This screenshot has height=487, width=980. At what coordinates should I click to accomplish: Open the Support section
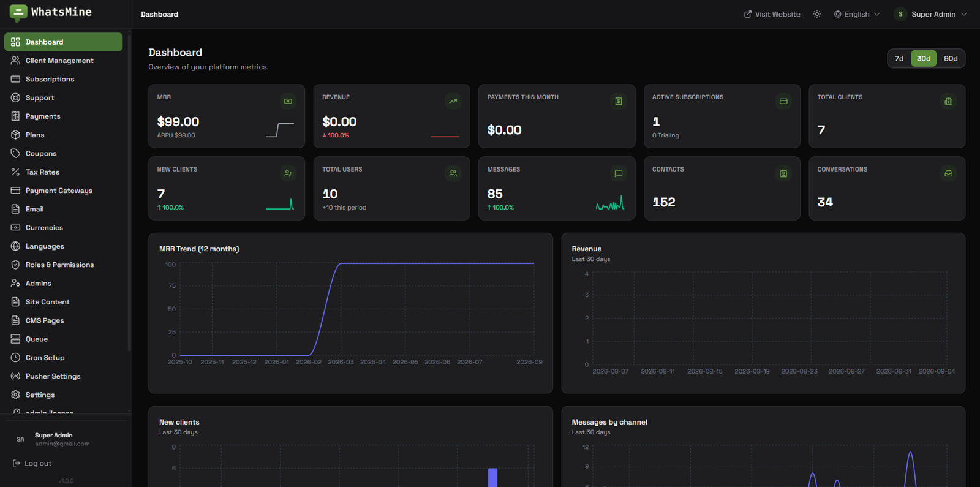[x=63, y=98]
